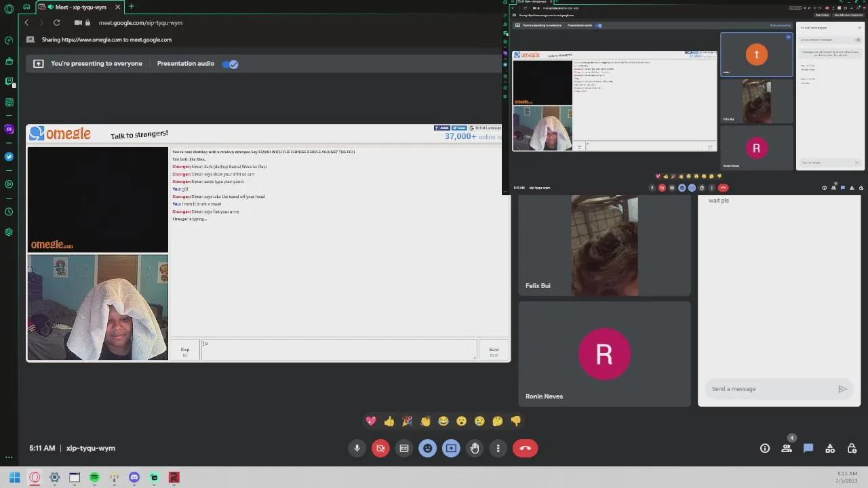868x488 pixels.
Task: Open a new browser tab
Action: pyautogui.click(x=131, y=7)
